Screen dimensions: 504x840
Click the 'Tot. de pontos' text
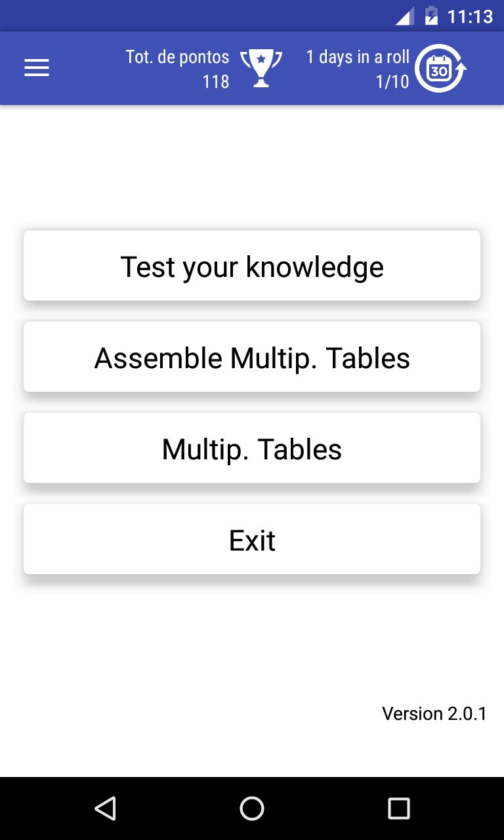coord(177,56)
